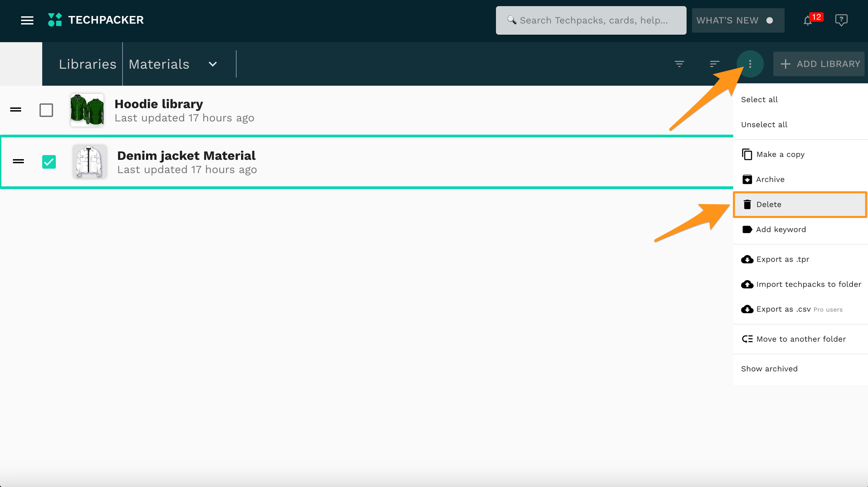The height and width of the screenshot is (487, 868).
Task: Click the Archive box icon
Action: click(747, 179)
